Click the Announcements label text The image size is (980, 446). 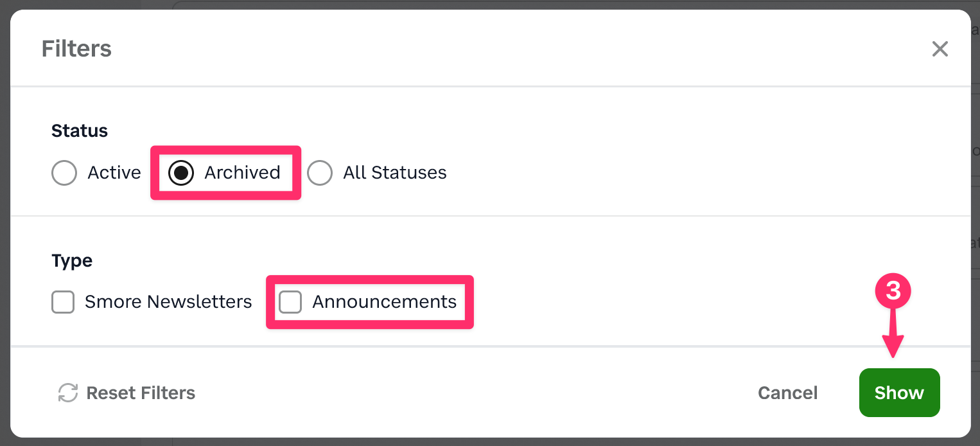pos(384,302)
